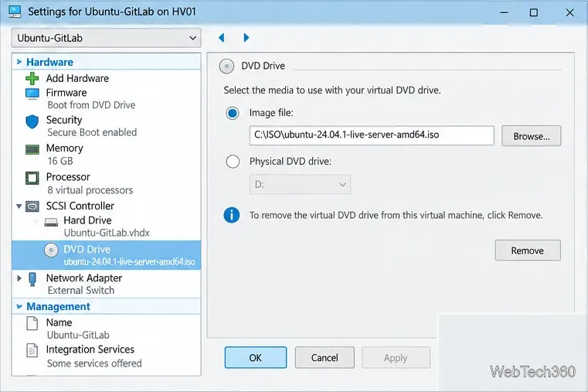Go to next VM with the right arrow
The height and width of the screenshot is (392, 588).
point(246,38)
